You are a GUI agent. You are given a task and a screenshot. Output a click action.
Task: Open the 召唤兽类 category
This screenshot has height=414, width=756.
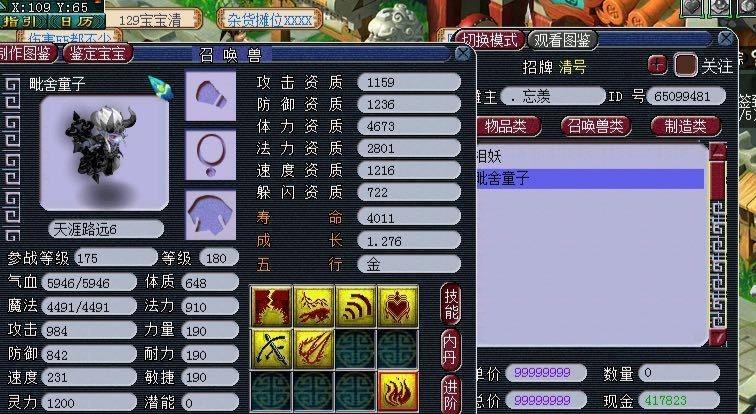click(x=596, y=126)
